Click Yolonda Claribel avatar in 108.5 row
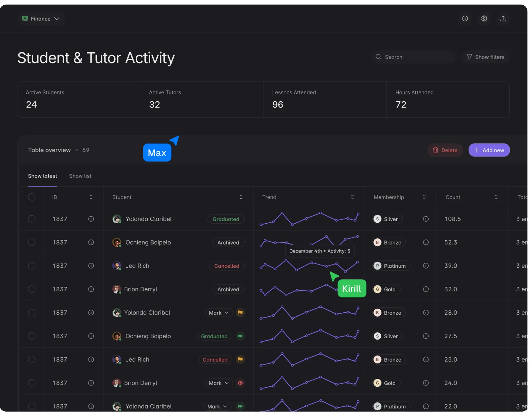This screenshot has width=532, height=415. pos(117,219)
